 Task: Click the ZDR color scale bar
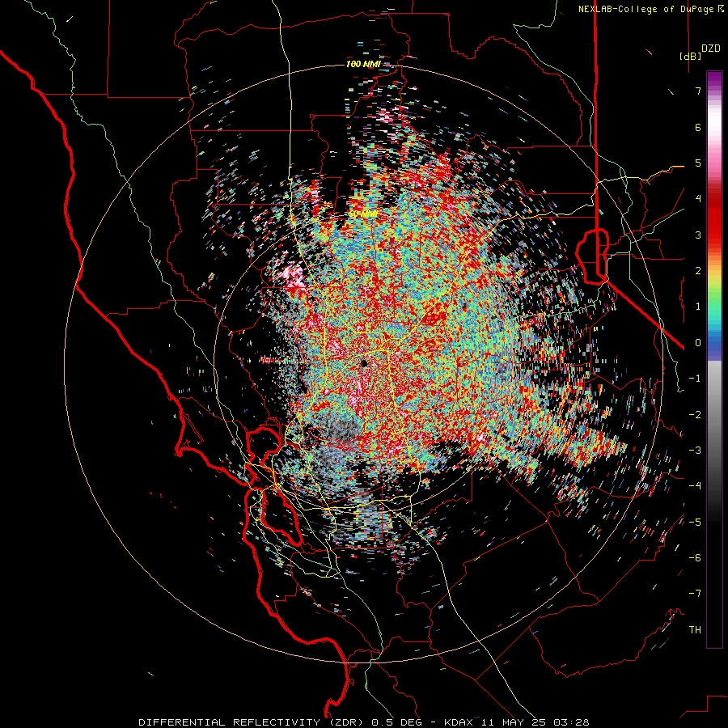tap(714, 359)
